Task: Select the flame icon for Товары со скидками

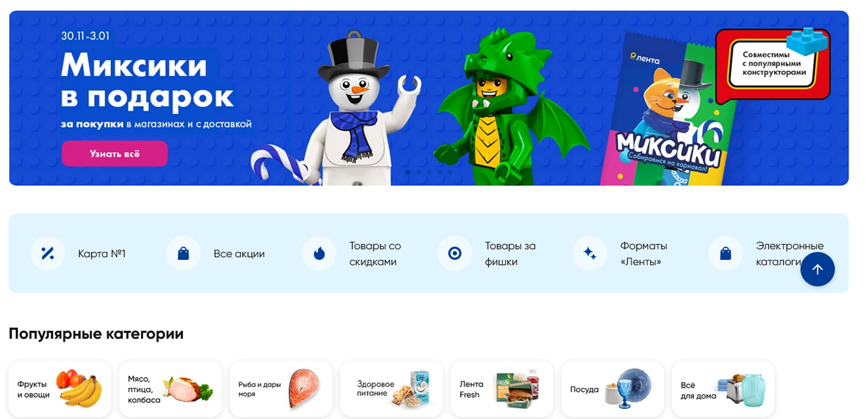Action: click(x=319, y=253)
